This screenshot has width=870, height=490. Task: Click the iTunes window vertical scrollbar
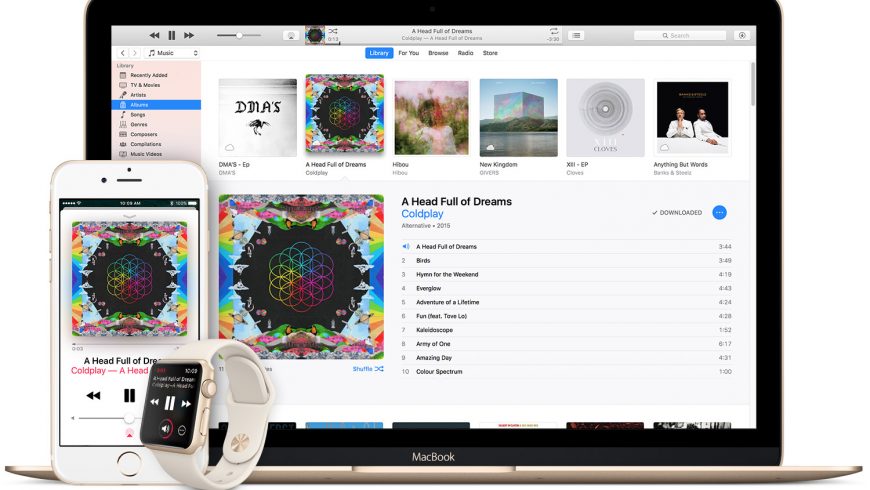[x=753, y=84]
